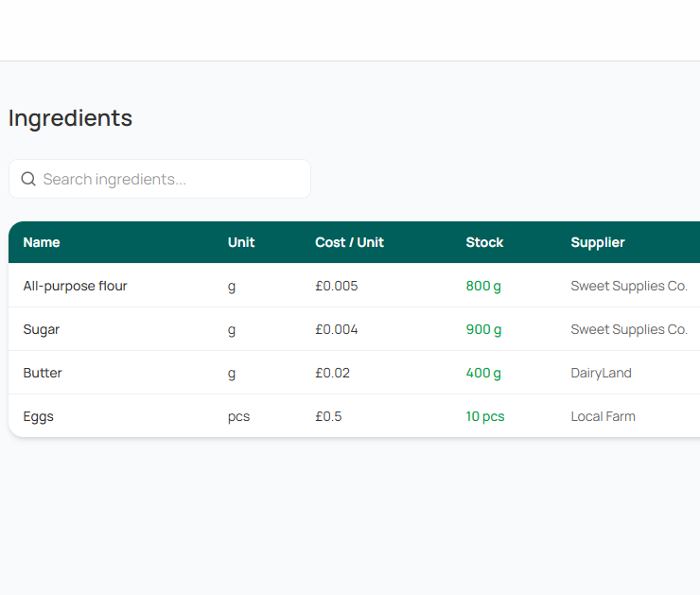Viewport: 700px width, 595px height.
Task: Open the Butter ingredient name
Action: click(43, 373)
